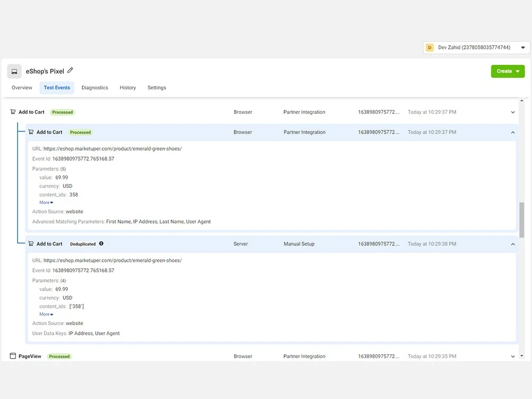Switch to the Overview tab
The image size is (532, 399).
point(22,88)
